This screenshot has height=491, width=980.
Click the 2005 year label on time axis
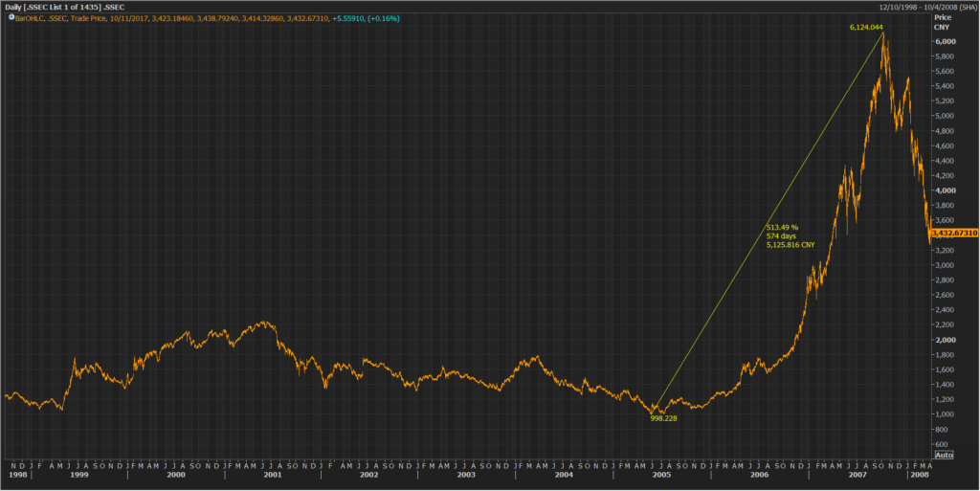click(661, 475)
